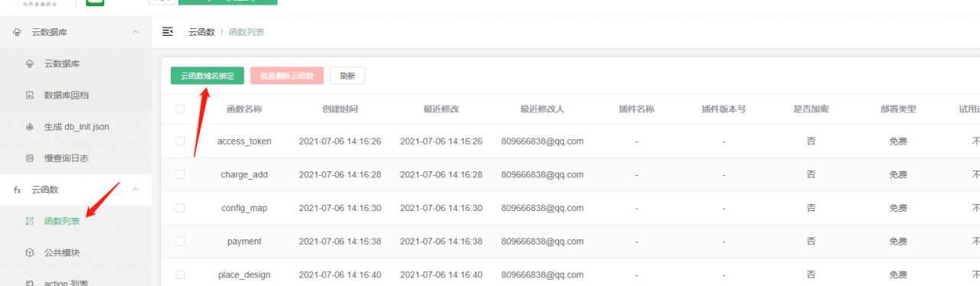
Task: Click the 生成 db_init.json sidebar icon
Action: click(x=30, y=127)
